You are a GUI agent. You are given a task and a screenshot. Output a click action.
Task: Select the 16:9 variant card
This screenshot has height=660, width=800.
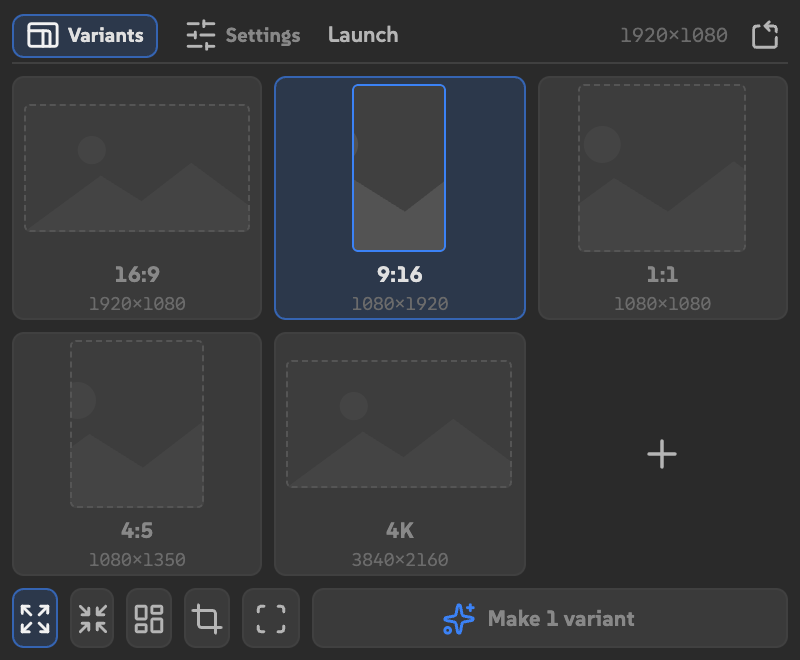click(137, 198)
